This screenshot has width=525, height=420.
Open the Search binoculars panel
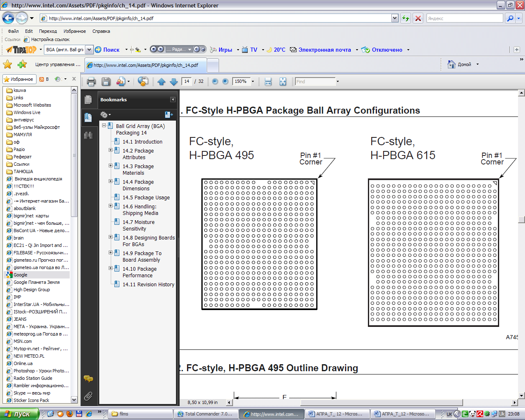(88, 135)
